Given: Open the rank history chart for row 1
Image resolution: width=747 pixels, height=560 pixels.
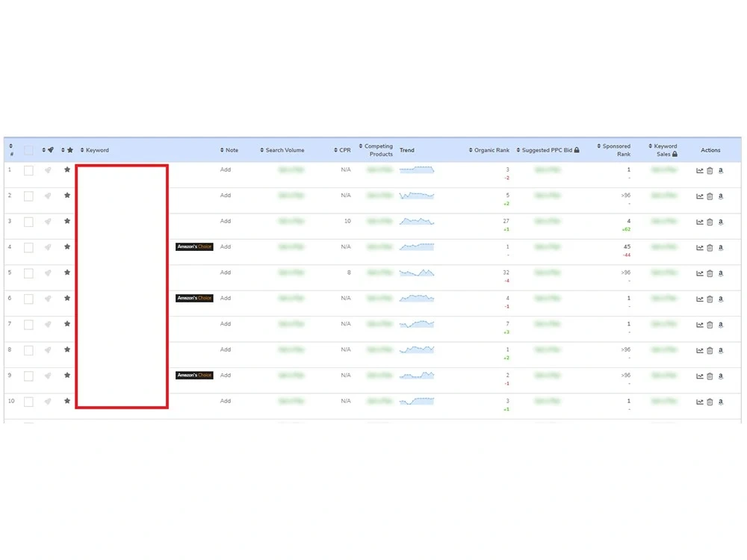Looking at the screenshot, I should (x=700, y=170).
